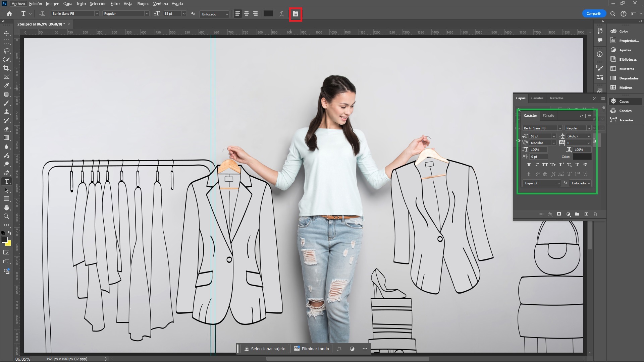Add a layer mask in Capas panel
This screenshot has height=362, width=644.
[559, 214]
